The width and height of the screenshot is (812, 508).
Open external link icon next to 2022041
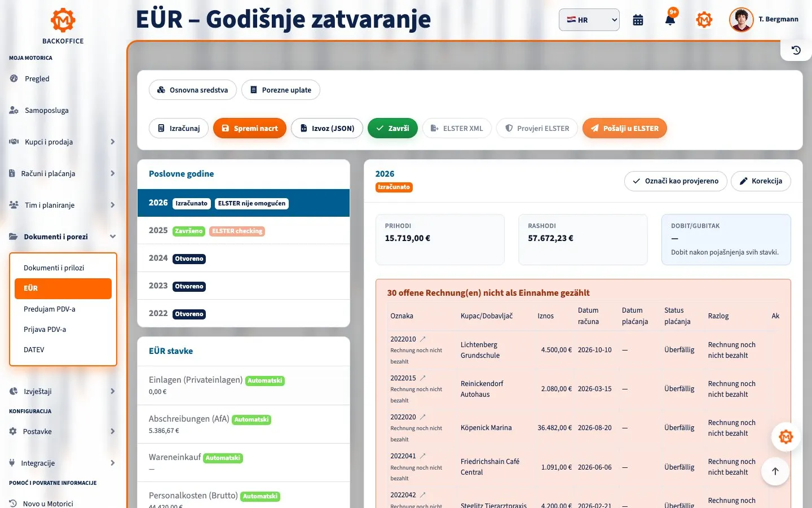coord(423,456)
